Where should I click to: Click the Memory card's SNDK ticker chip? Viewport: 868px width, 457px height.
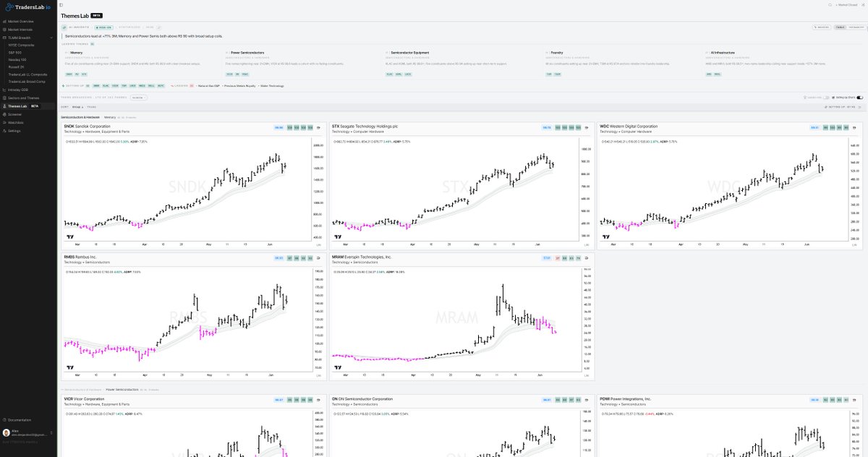coord(69,74)
